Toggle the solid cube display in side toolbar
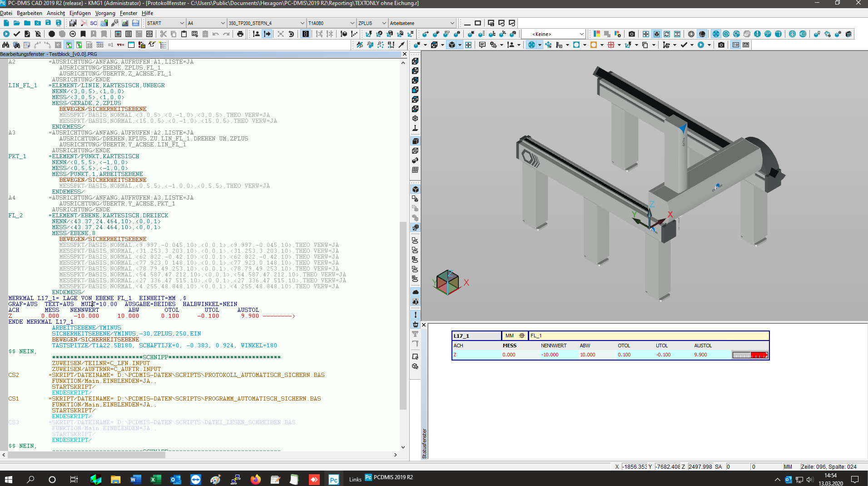Image resolution: width=868 pixels, height=486 pixels. 415,141
